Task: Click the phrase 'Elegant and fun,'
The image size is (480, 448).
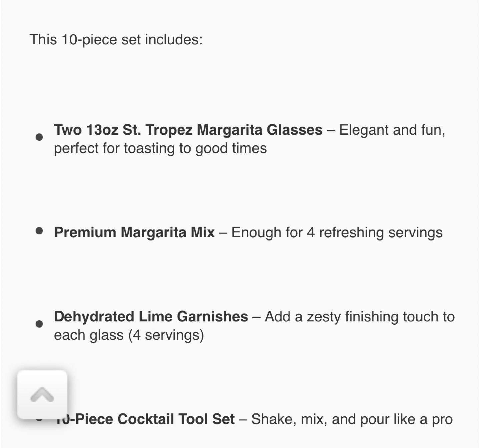Action: (x=392, y=130)
